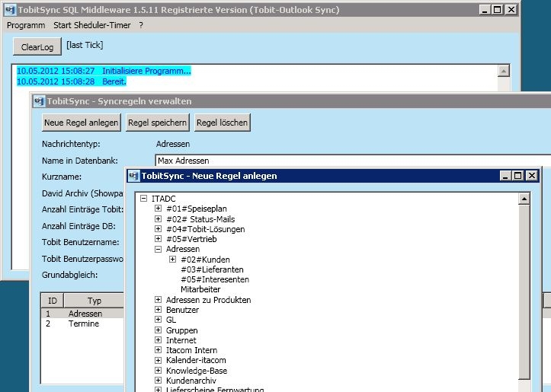This screenshot has width=551, height=392.
Task: Collapse the Adressen tree node
Action: (x=158, y=249)
